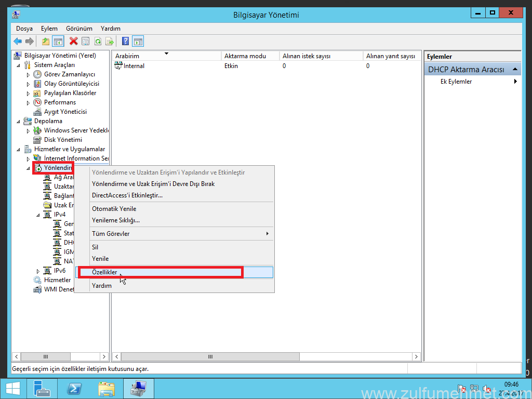Select Disk Yönetimi in the tree
The height and width of the screenshot is (399, 532).
click(x=62, y=140)
